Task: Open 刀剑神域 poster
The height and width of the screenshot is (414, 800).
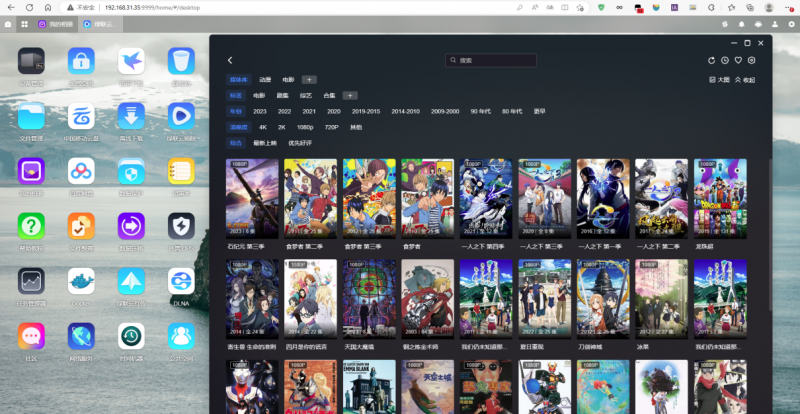Action: (603, 299)
